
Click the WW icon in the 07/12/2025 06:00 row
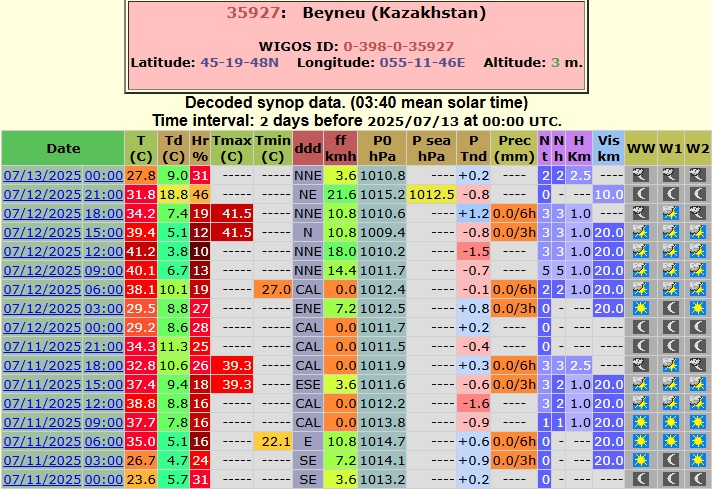[640, 289]
